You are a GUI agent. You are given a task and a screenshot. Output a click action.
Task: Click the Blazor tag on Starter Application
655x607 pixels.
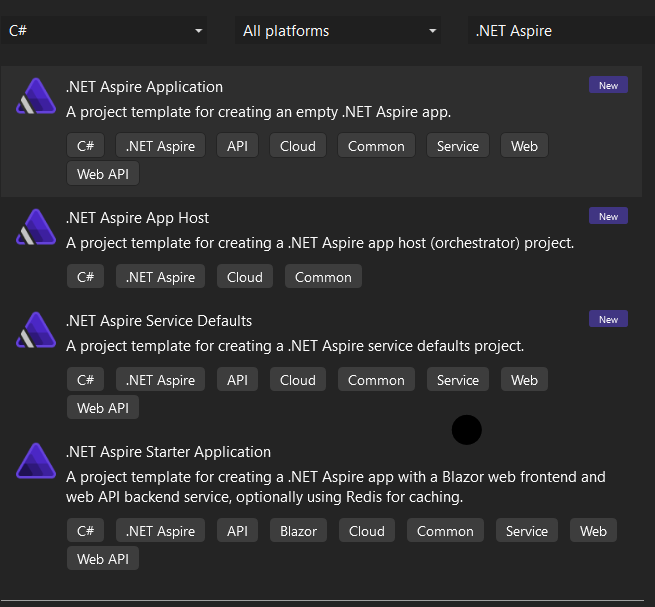click(x=298, y=531)
